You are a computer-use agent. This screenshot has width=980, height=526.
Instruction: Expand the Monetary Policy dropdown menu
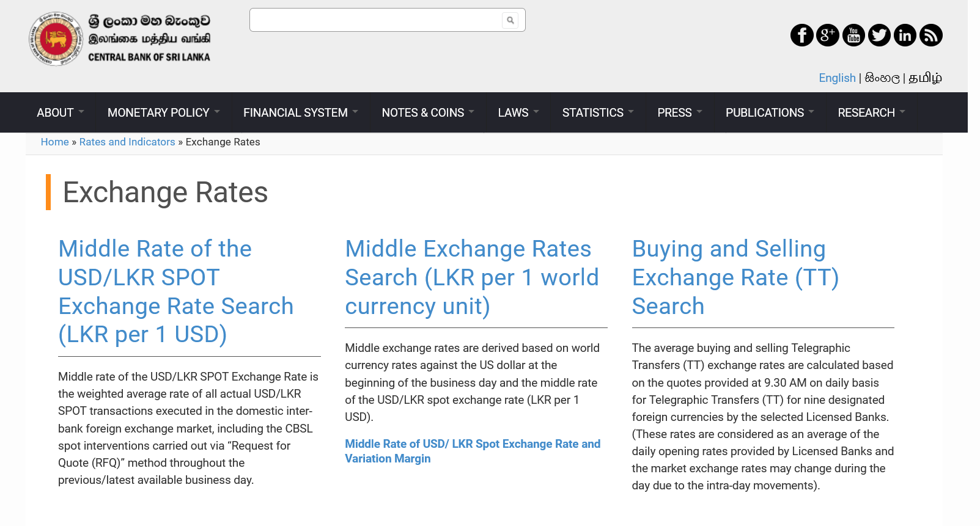click(163, 113)
